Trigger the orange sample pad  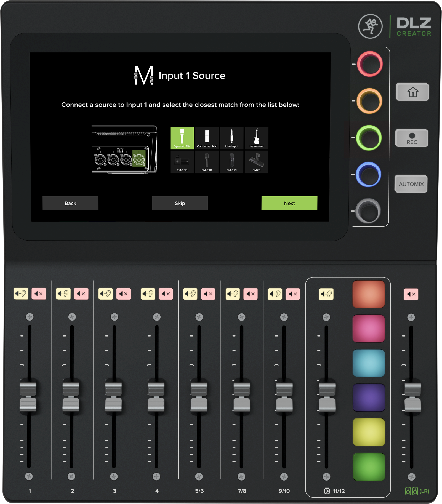pyautogui.click(x=368, y=294)
